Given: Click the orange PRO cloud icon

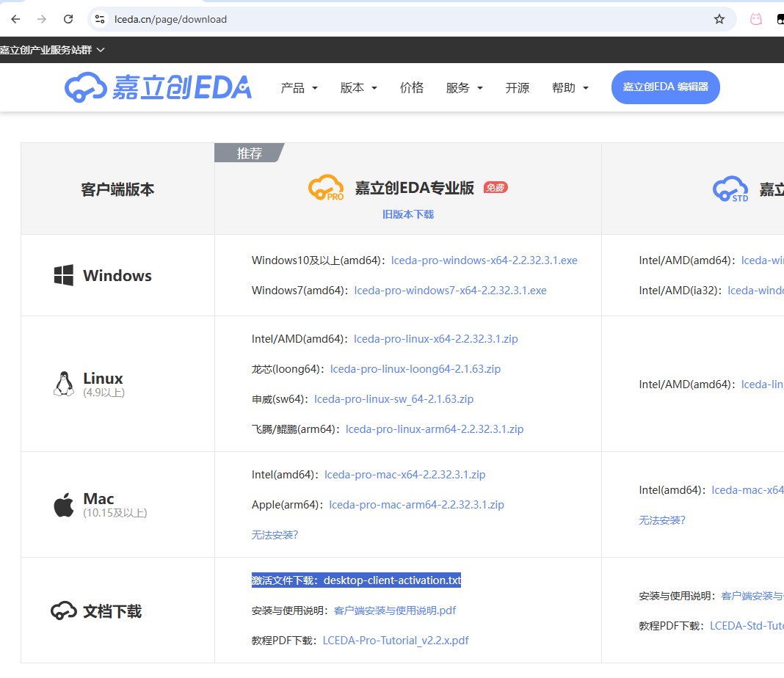Looking at the screenshot, I should [326, 188].
